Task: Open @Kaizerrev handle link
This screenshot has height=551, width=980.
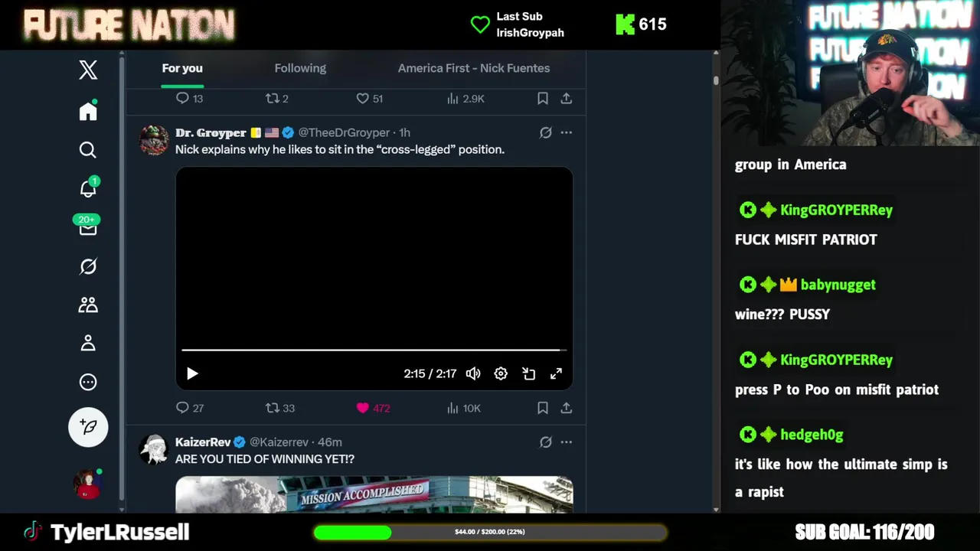Action: pos(279,442)
